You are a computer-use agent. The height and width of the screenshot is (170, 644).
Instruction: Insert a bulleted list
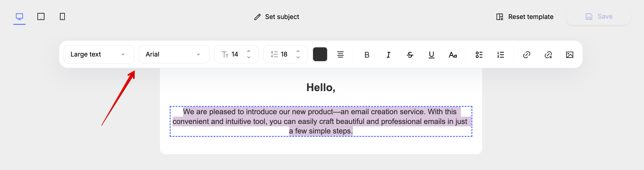coord(479,55)
